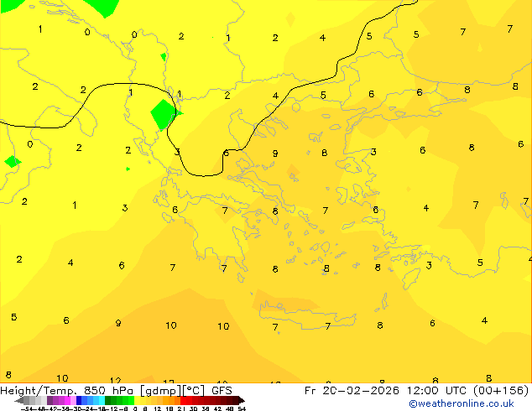532x411 pixels.
Task: Click the magenta swatch in the temperature legend
Action: [x=67, y=400]
